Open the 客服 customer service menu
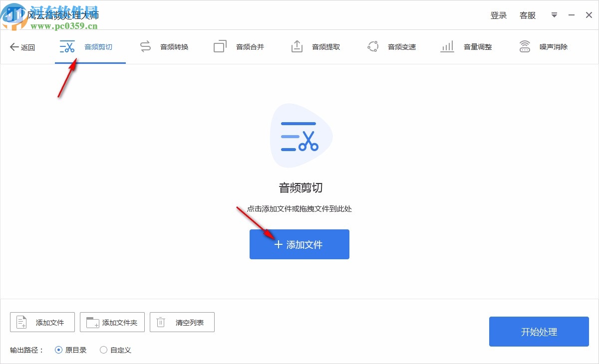 pos(528,15)
